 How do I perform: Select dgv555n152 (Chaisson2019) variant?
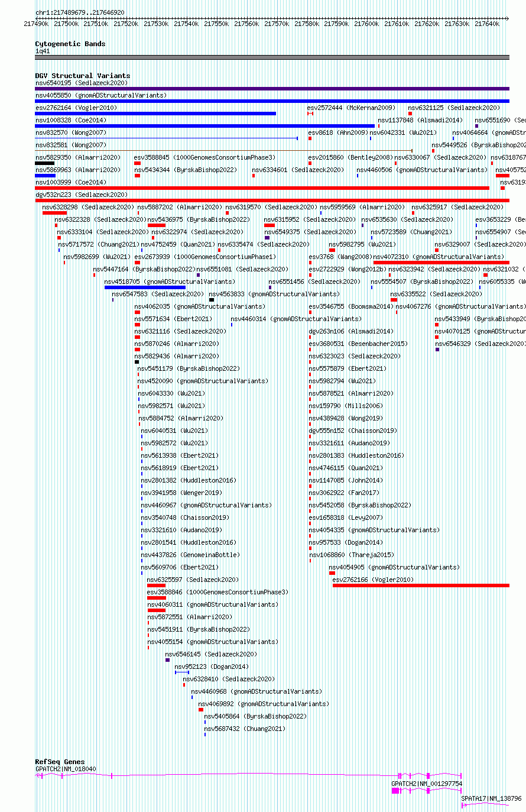click(310, 436)
